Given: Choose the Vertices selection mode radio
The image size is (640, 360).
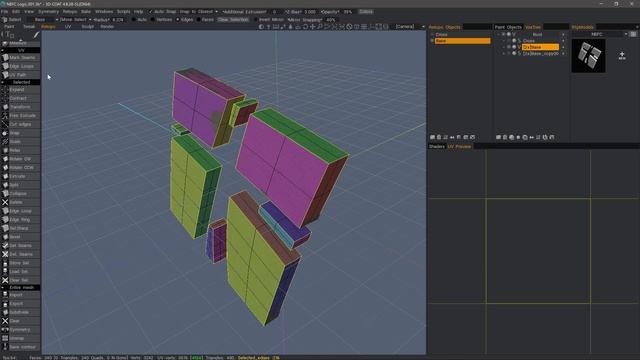Looking at the screenshot, I should click(153, 20).
